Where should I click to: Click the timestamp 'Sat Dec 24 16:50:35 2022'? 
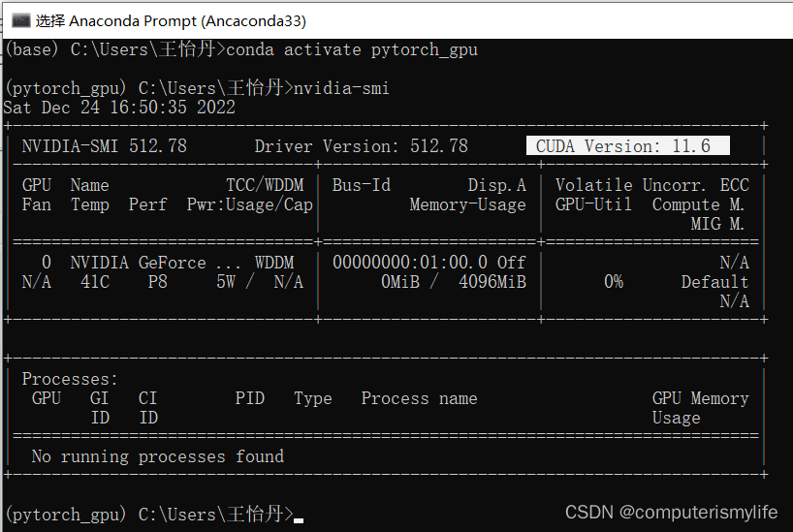coord(119,108)
